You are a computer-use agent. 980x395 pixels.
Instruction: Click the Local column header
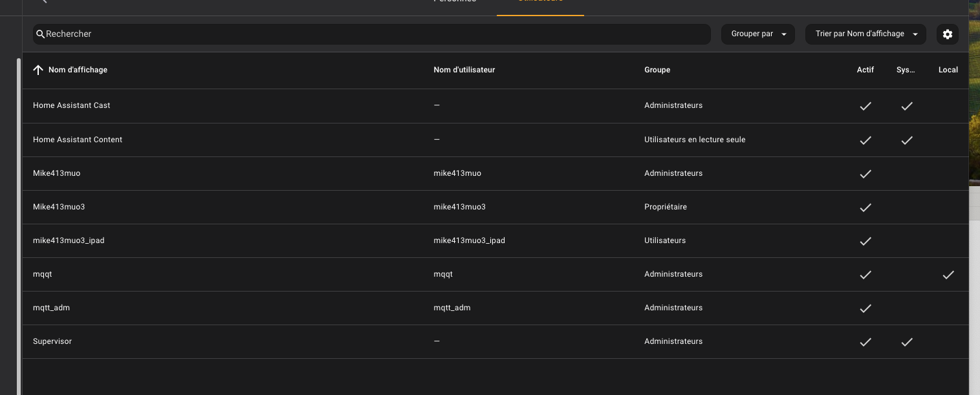(x=948, y=70)
